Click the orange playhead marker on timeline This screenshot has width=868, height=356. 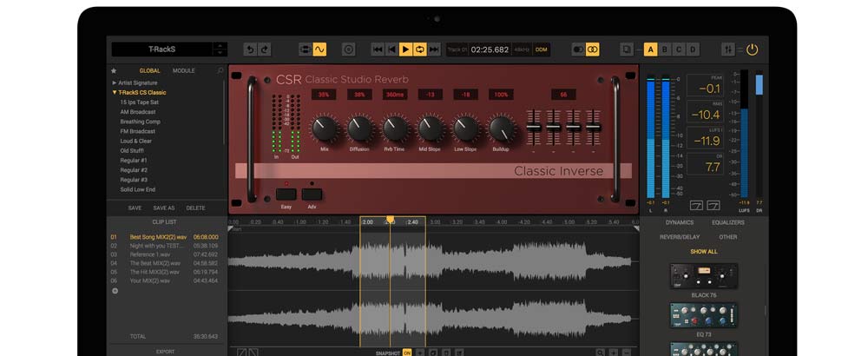click(391, 220)
